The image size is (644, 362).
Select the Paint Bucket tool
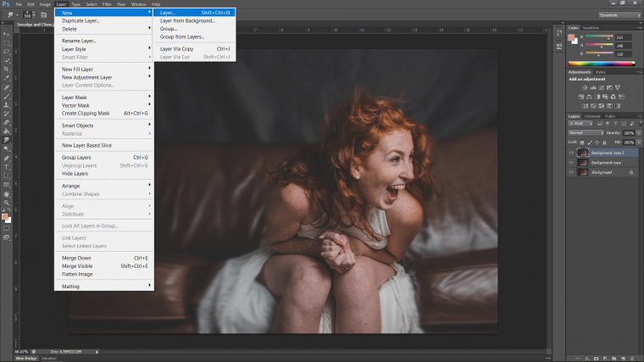point(6,131)
